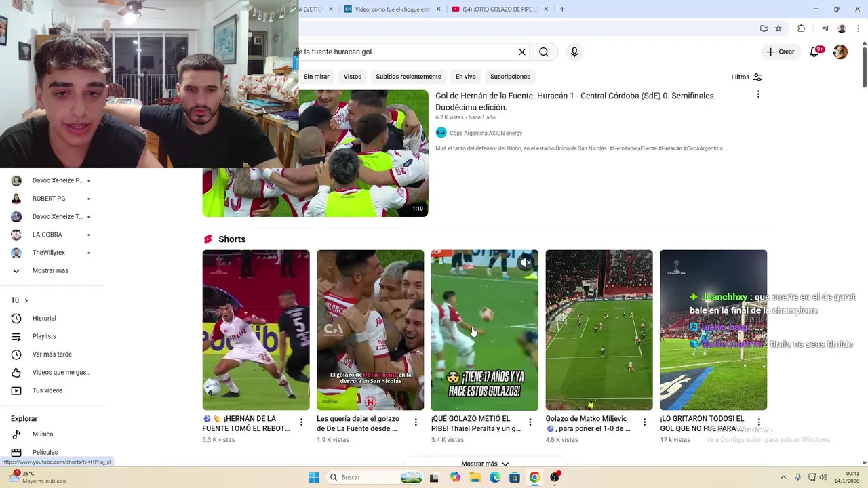This screenshot has width=868, height=488.
Task: Open LA COBRA subscription channel
Action: coord(52,235)
